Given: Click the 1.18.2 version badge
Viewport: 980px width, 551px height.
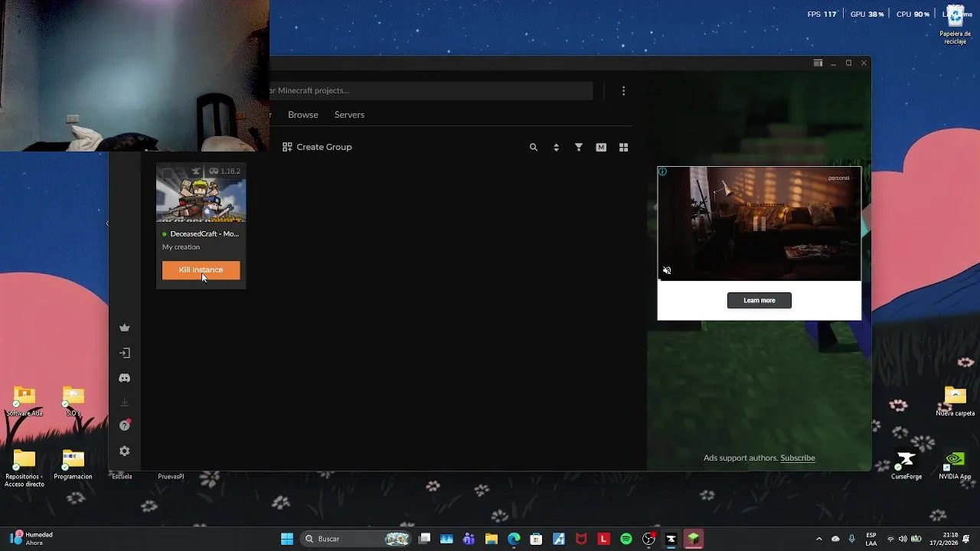Looking at the screenshot, I should point(225,171).
